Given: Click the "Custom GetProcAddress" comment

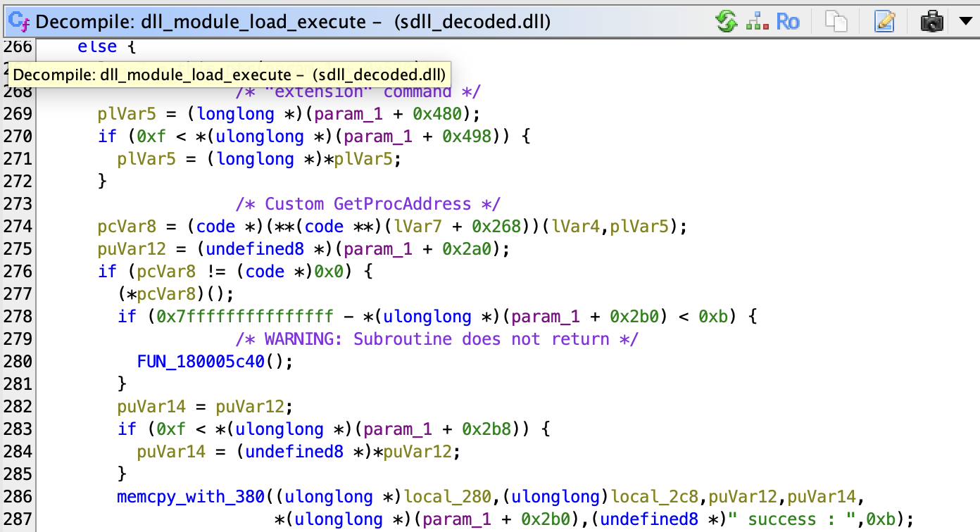Looking at the screenshot, I should click(x=368, y=204).
